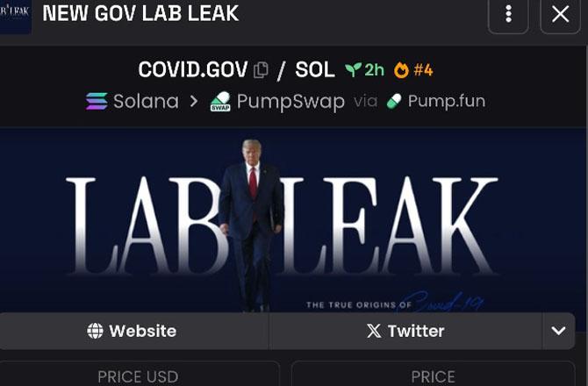This screenshot has width=588, height=386.
Task: Click the green sprout age icon
Action: coord(353,69)
